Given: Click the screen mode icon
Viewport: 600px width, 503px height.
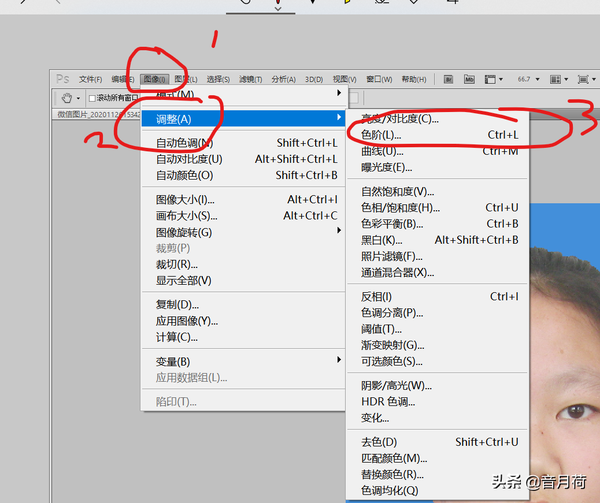Looking at the screenshot, I should click(x=583, y=79).
